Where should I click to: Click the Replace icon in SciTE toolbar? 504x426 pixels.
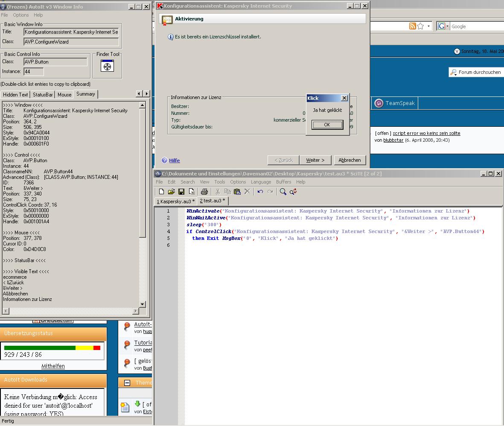(x=293, y=192)
